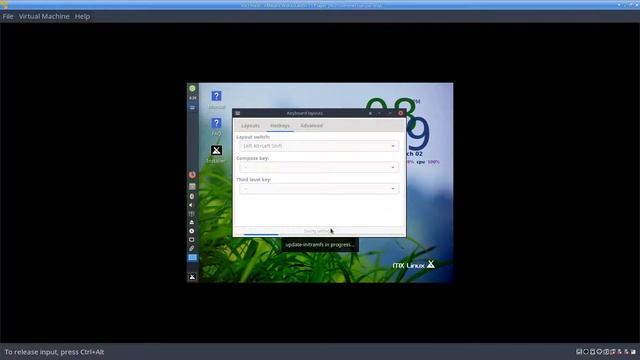This screenshot has width=640, height=360.
Task: Open the Virtual Machine menu
Action: (44, 16)
